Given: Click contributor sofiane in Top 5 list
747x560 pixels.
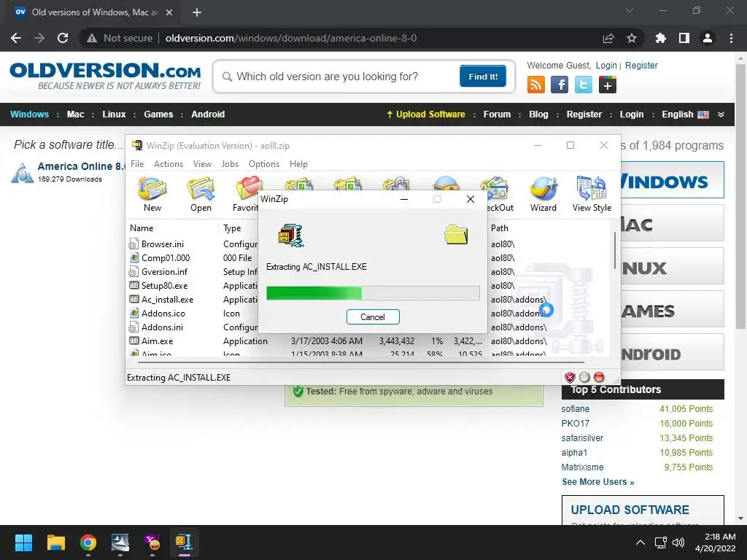Looking at the screenshot, I should [575, 409].
